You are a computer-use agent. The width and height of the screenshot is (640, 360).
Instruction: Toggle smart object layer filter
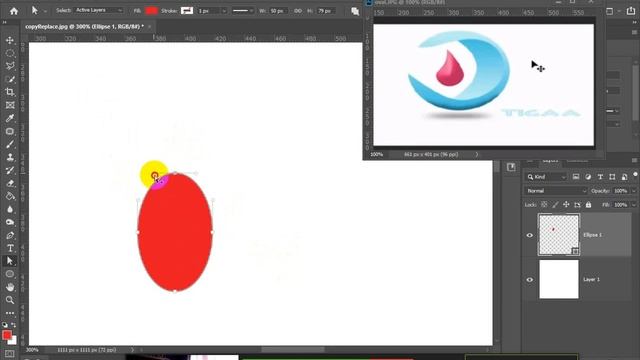coord(624,177)
